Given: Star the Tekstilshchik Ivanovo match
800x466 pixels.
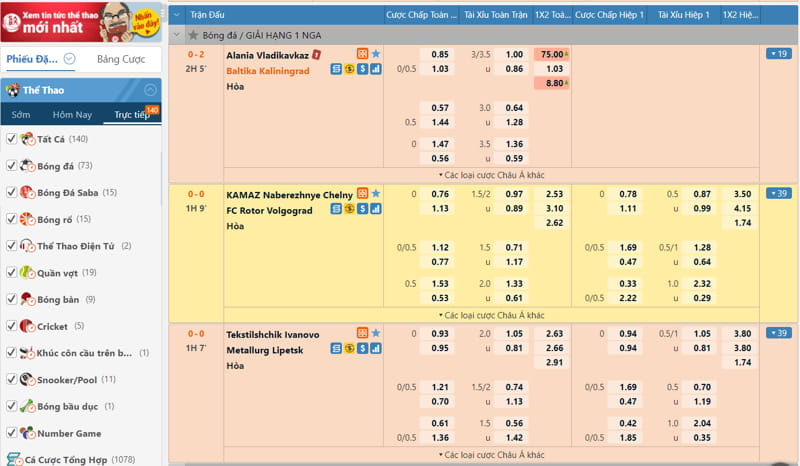Looking at the screenshot, I should tap(376, 333).
